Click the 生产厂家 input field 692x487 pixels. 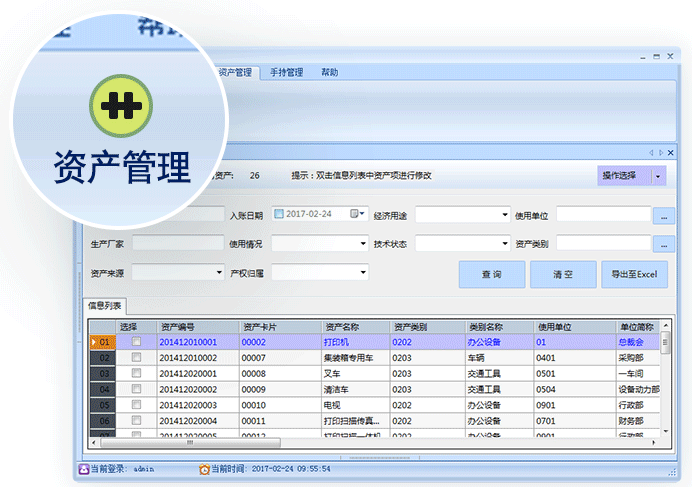178,244
